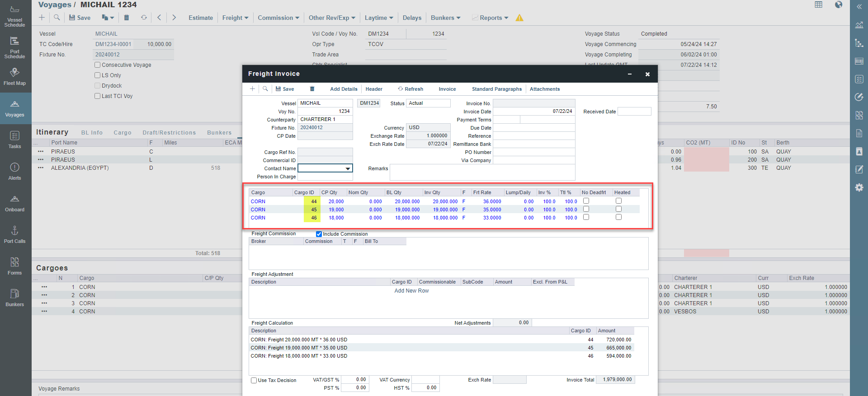The width and height of the screenshot is (868, 396).
Task: Click the next voyage arrow icon
Action: (x=174, y=18)
